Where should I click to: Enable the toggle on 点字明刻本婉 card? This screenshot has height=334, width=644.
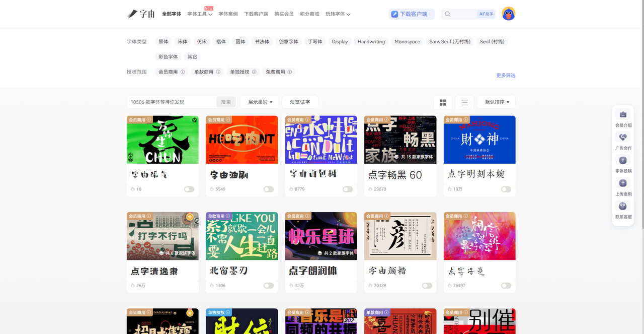point(506,189)
